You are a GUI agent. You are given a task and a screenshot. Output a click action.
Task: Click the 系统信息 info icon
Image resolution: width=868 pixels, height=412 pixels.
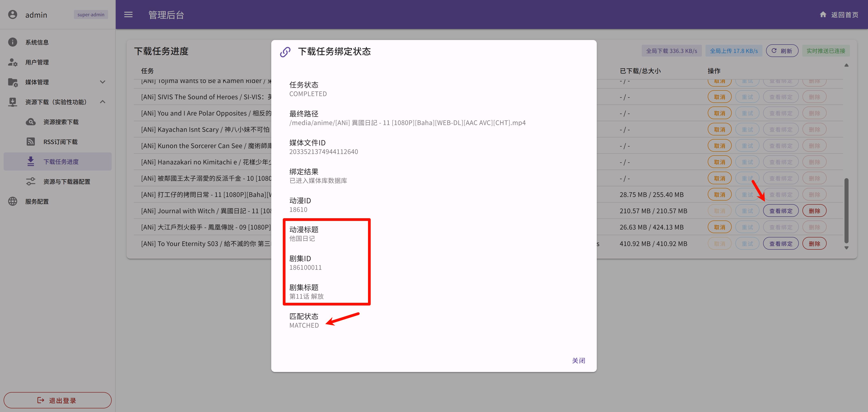pos(12,42)
